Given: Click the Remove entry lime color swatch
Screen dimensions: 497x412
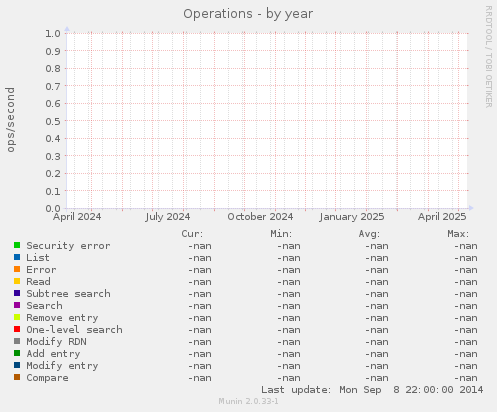Looking at the screenshot, I should click(17, 317).
